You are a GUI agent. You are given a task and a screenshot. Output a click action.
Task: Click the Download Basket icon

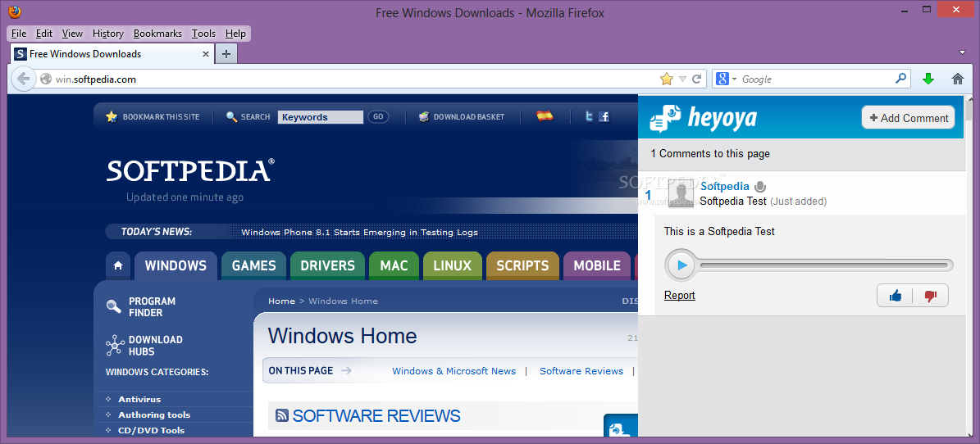(424, 117)
